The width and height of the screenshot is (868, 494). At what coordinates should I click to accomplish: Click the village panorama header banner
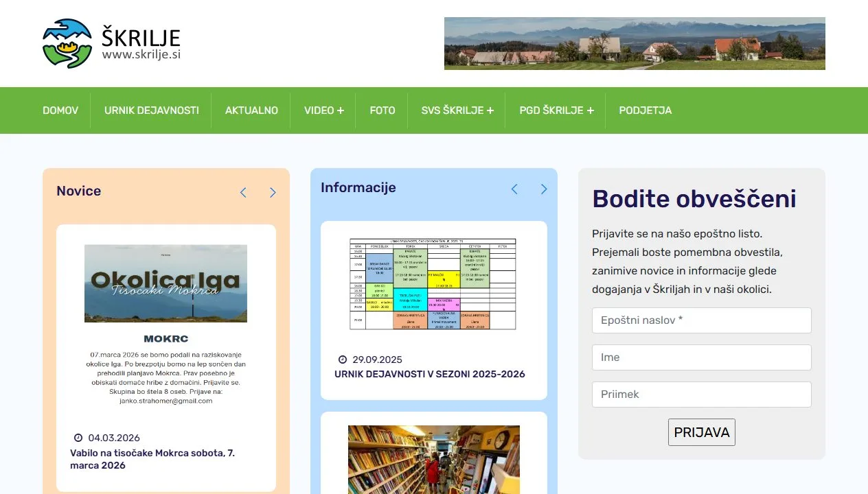tap(635, 43)
